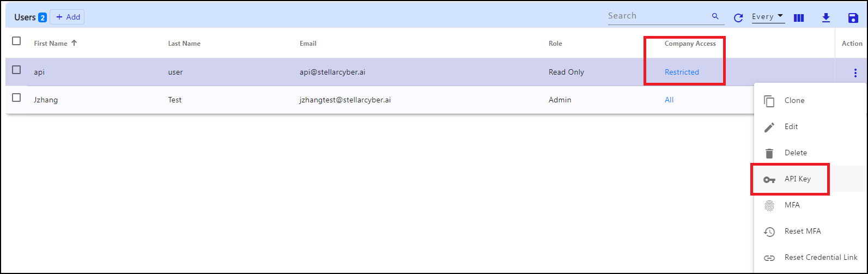The width and height of the screenshot is (868, 274).
Task: Focus the Search input field
Action: click(657, 16)
